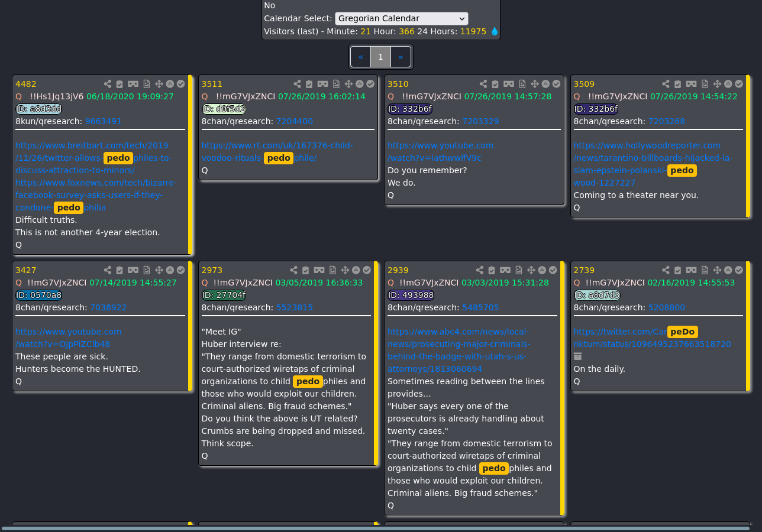The image size is (762, 532).
Task: Open thread link 5485705
Action: pos(480,307)
